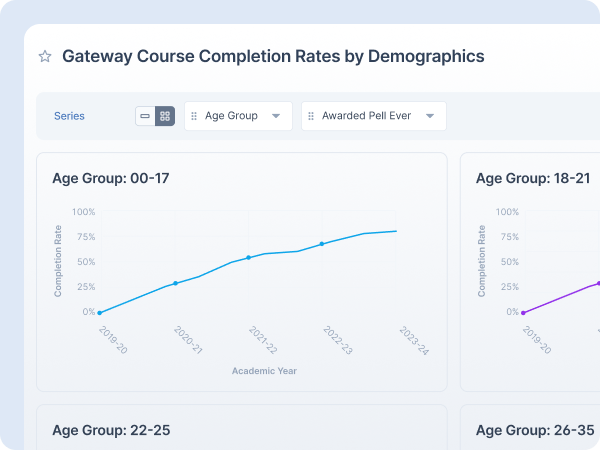This screenshot has width=600, height=450.
Task: Switch to grid view layout
Action: (165, 116)
